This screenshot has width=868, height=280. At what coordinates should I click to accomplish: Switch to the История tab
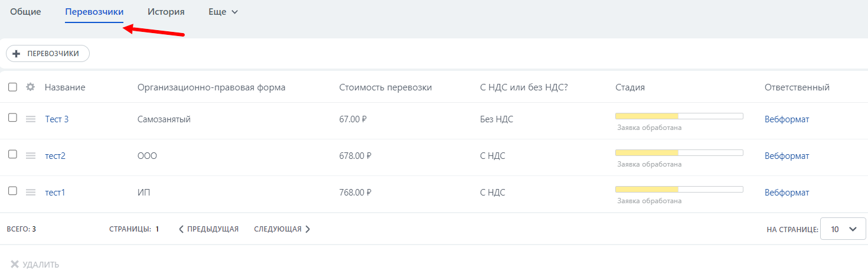[166, 12]
